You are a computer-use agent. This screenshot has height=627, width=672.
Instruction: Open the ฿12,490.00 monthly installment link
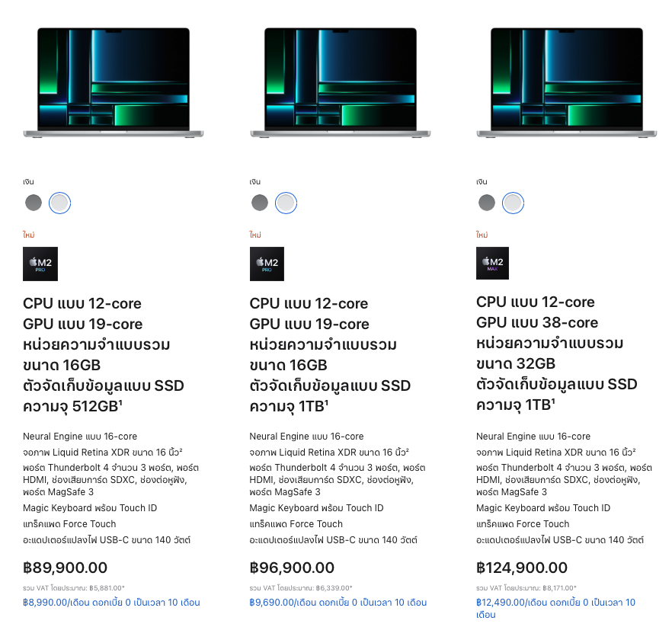[x=555, y=603]
